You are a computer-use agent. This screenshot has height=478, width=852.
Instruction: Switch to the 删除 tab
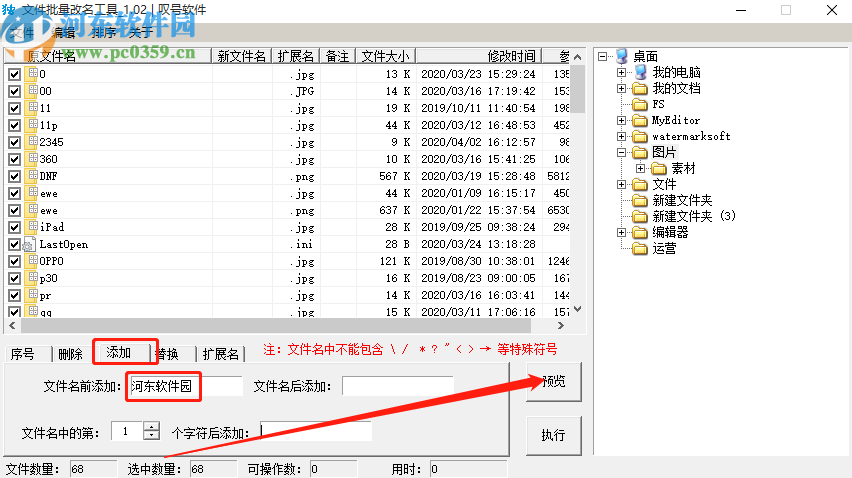[71, 354]
